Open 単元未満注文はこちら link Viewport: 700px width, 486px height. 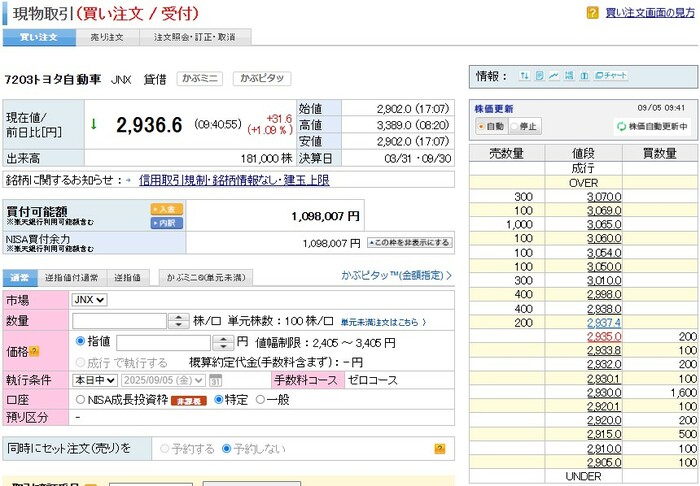(383, 322)
